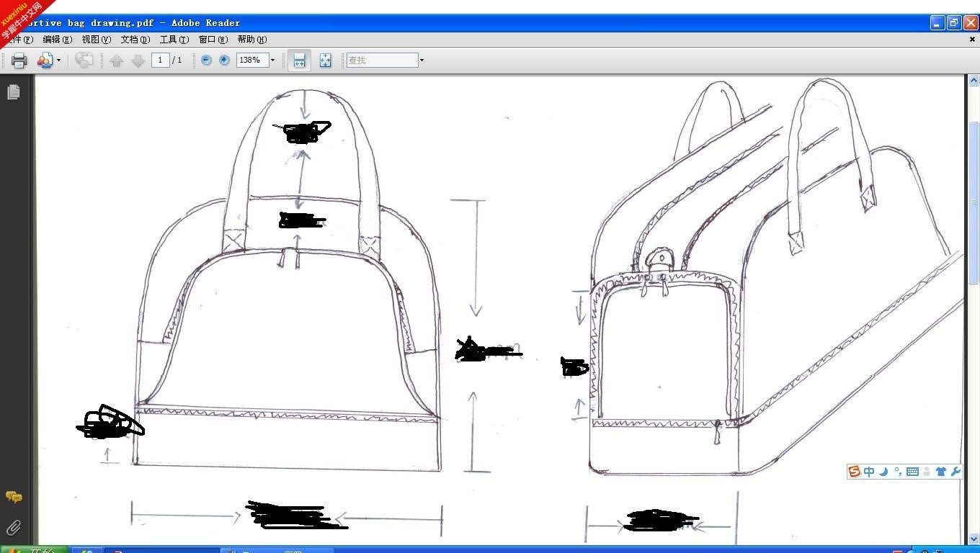Open the Attachments paperclip panel
Screen dimensions: 980x553
coord(13,529)
